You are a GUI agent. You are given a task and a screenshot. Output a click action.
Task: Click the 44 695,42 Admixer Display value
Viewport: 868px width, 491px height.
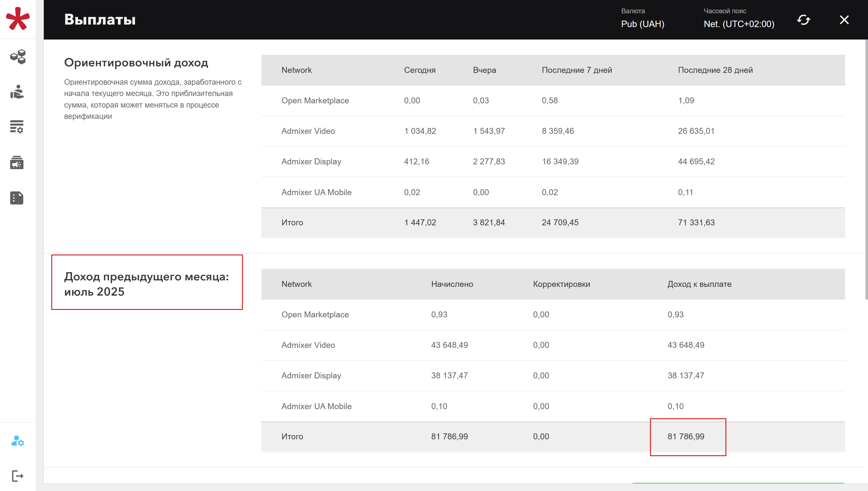tap(696, 162)
